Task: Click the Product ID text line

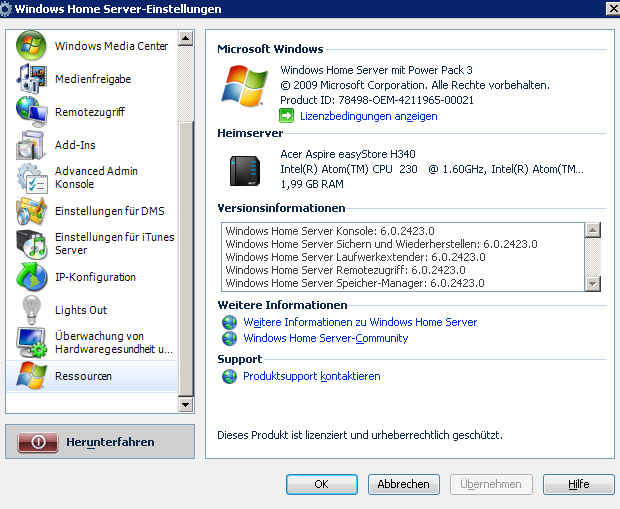Action: [377, 100]
